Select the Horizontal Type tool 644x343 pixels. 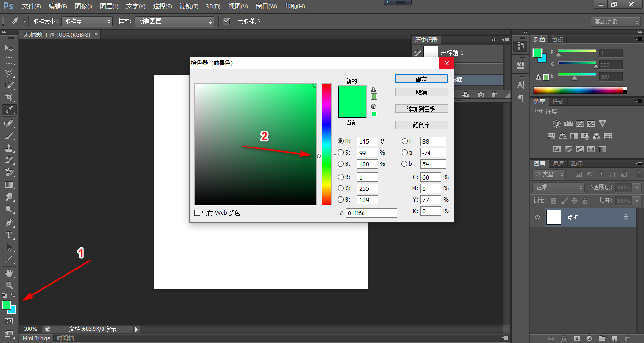pyautogui.click(x=9, y=235)
